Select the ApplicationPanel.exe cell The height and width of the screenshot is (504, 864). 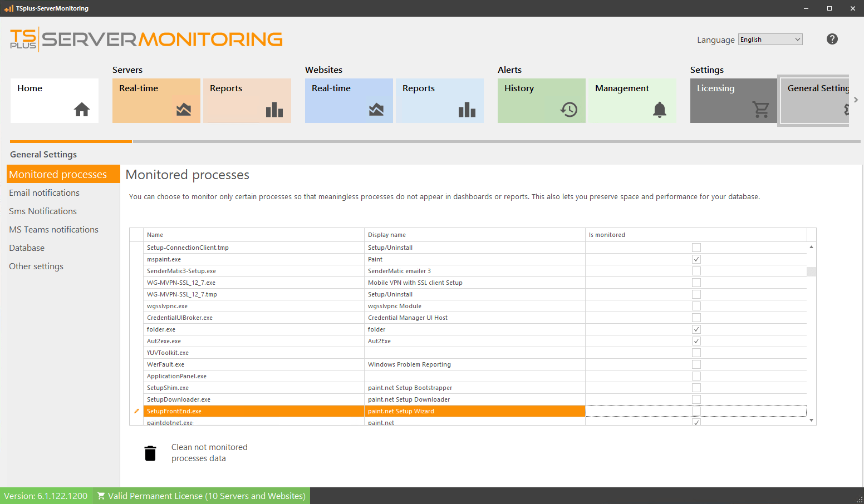pyautogui.click(x=254, y=376)
